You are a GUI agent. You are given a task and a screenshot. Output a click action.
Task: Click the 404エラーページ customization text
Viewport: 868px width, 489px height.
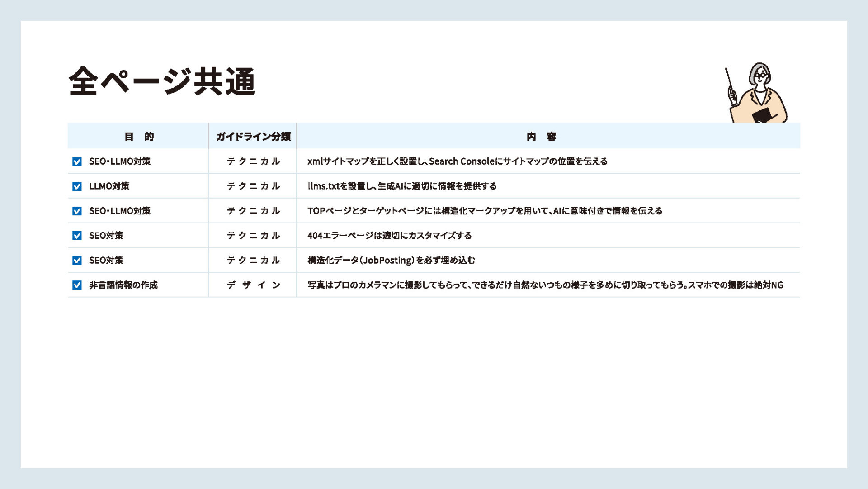(389, 236)
